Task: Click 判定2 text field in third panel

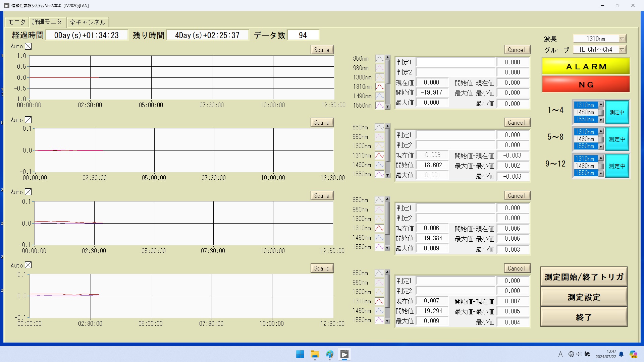Action: click(x=456, y=218)
